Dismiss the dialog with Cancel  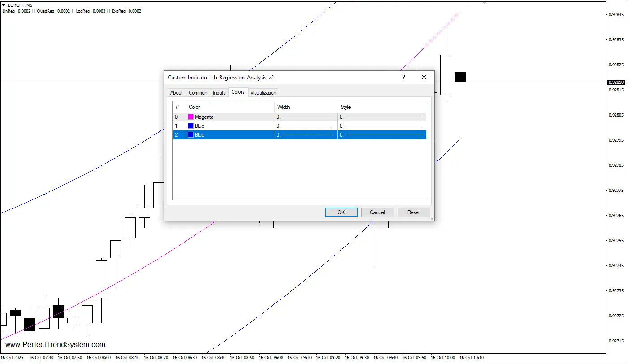[377, 212]
